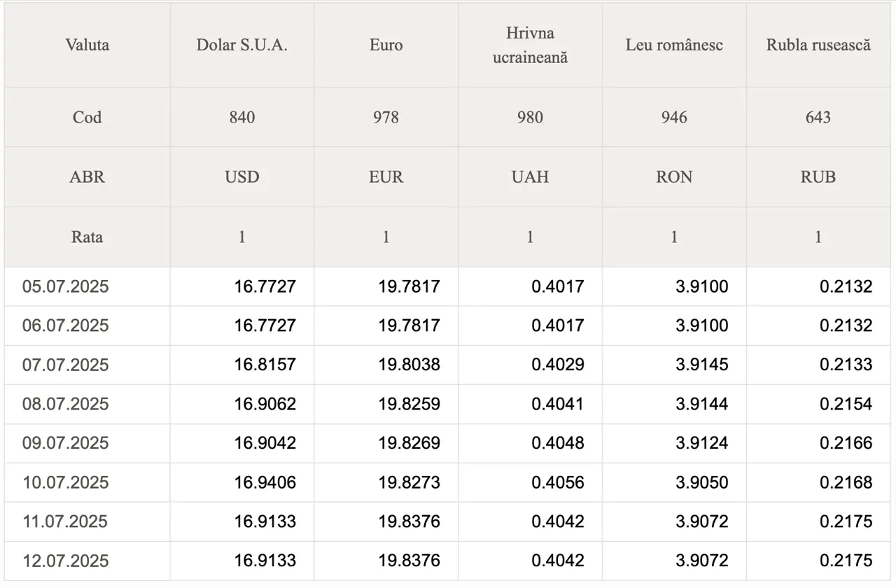The height and width of the screenshot is (588, 896).
Task: Click RUB rate 0.2154 cell
Action: tap(846, 404)
